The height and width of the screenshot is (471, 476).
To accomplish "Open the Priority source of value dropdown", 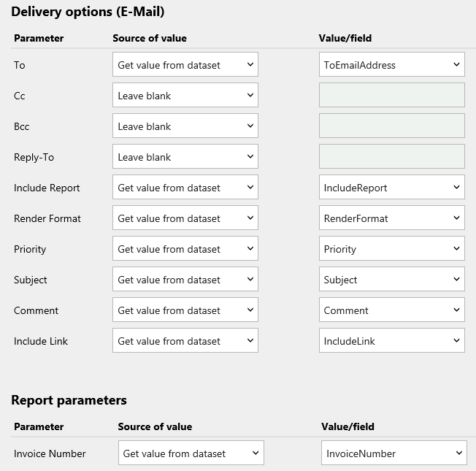I will click(185, 249).
